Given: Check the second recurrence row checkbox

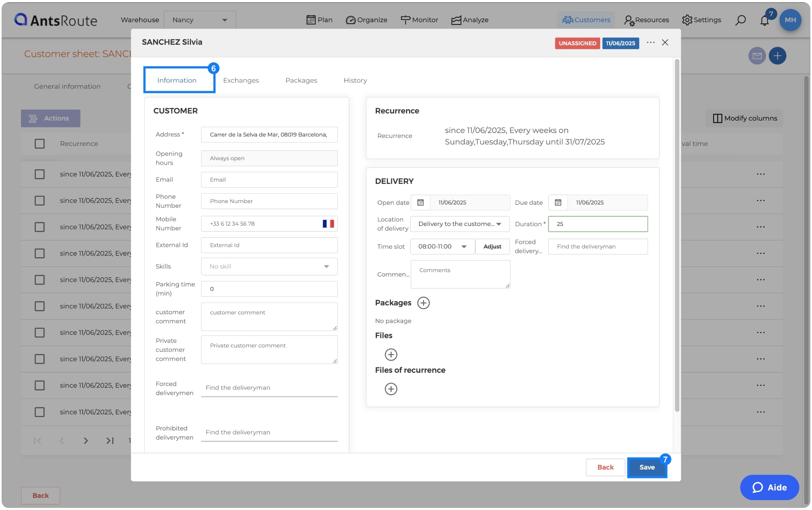Looking at the screenshot, I should (x=39, y=200).
